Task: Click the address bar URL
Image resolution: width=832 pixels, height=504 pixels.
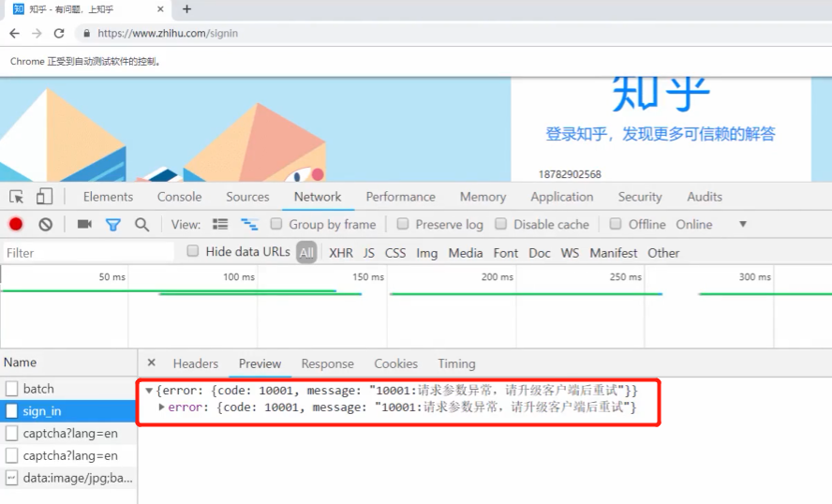Action: click(168, 34)
